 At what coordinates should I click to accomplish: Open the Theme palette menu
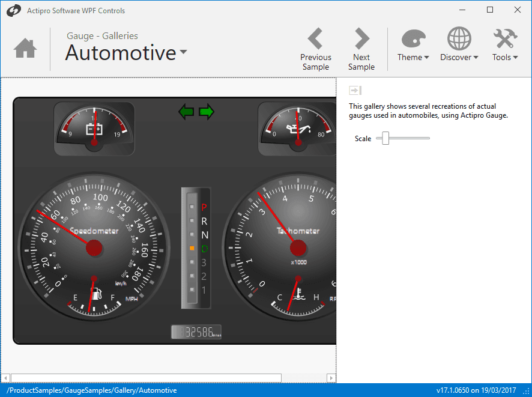[413, 45]
